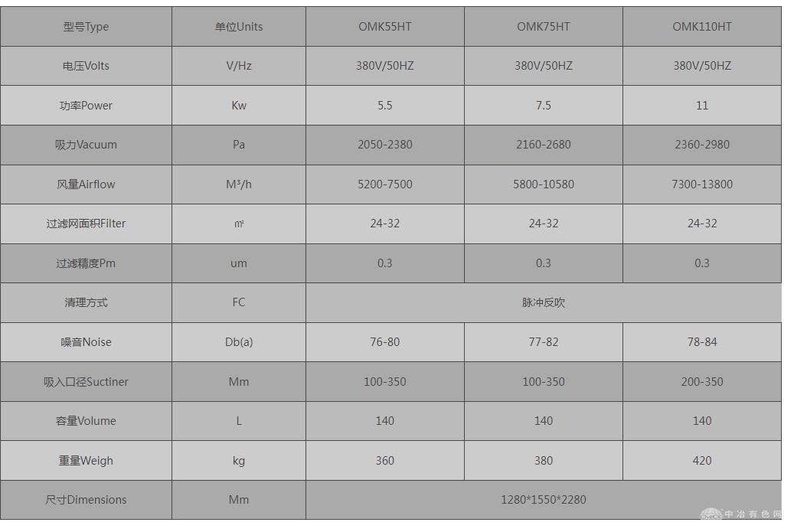Viewport: 794px width, 532px height.
Task: Click the 单位Units header cell
Action: click(x=238, y=27)
